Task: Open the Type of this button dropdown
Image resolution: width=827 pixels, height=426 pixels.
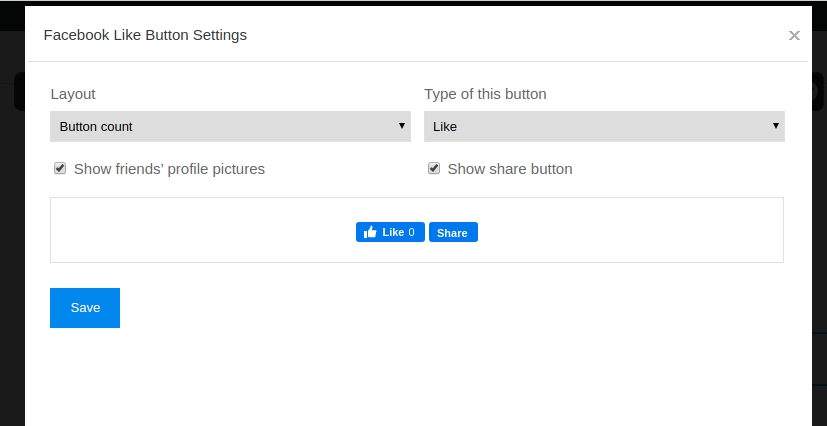Action: coord(604,127)
